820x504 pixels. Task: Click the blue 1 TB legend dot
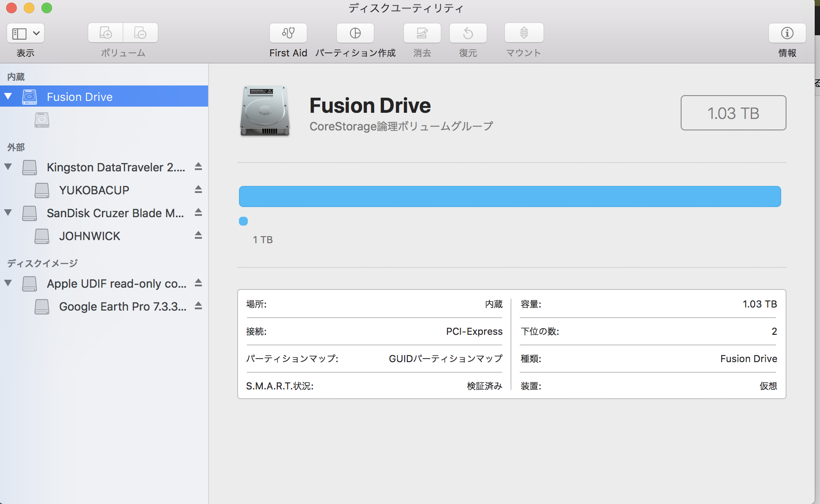pyautogui.click(x=243, y=221)
